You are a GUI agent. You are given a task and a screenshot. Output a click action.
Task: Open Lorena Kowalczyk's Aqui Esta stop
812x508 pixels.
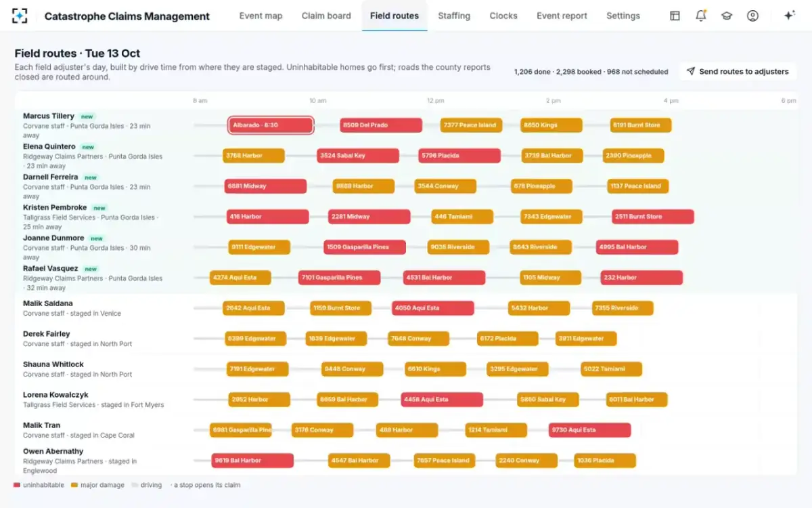click(x=442, y=400)
